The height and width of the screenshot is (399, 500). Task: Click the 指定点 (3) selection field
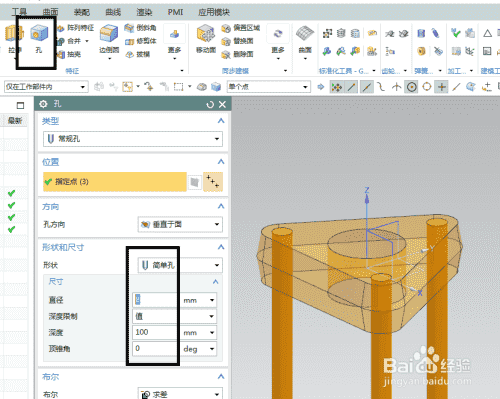[115, 182]
